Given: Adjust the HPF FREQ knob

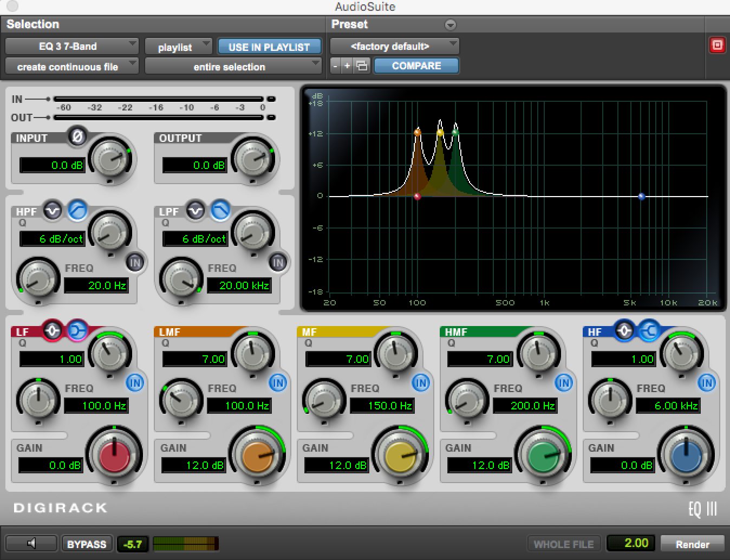Looking at the screenshot, I should coord(38,279).
